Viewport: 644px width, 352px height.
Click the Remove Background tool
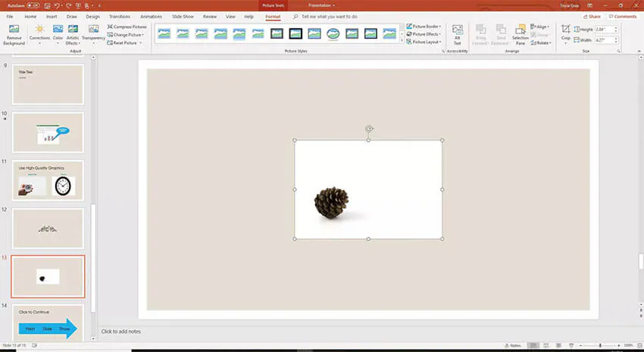pyautogui.click(x=14, y=35)
